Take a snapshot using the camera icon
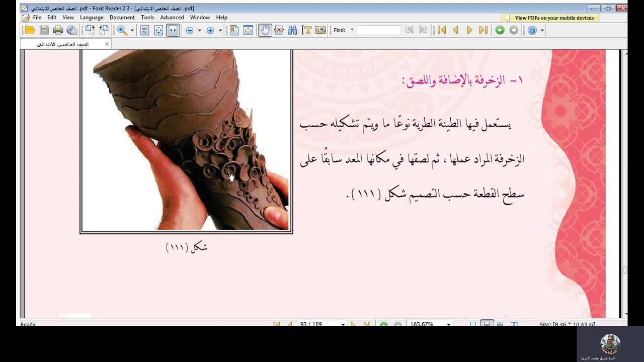This screenshot has height=362, width=644. pos(320,30)
